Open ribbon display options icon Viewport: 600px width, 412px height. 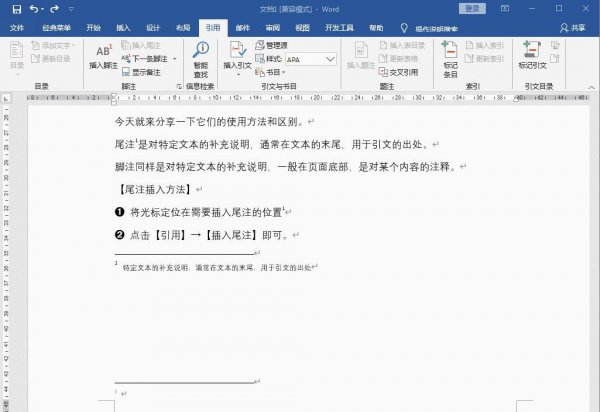(x=505, y=8)
